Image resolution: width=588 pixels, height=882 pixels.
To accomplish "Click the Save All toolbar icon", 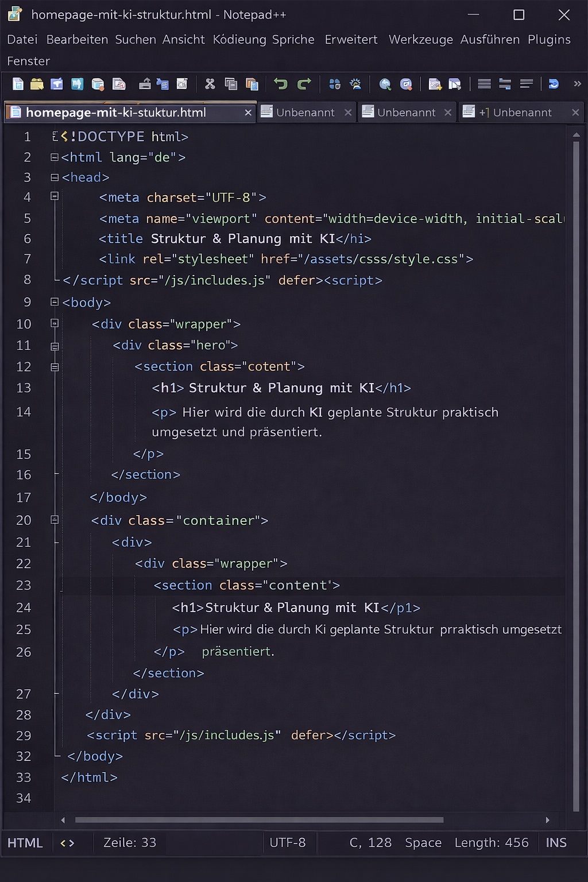I will coord(78,84).
